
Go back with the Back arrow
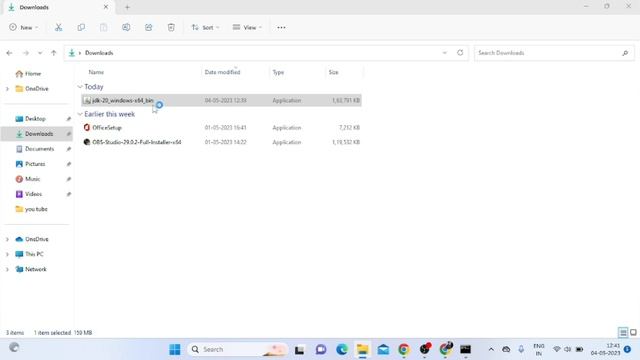point(9,53)
